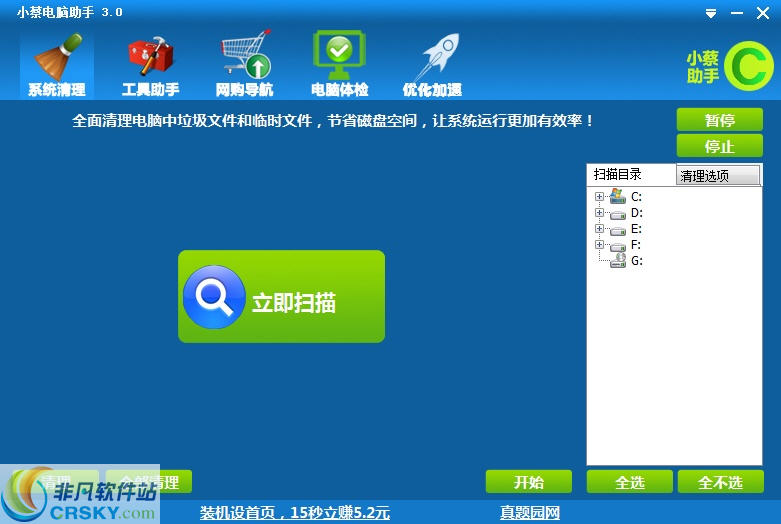Image resolution: width=781 pixels, height=524 pixels.
Task: Select the F: drive icon
Action: pos(618,246)
